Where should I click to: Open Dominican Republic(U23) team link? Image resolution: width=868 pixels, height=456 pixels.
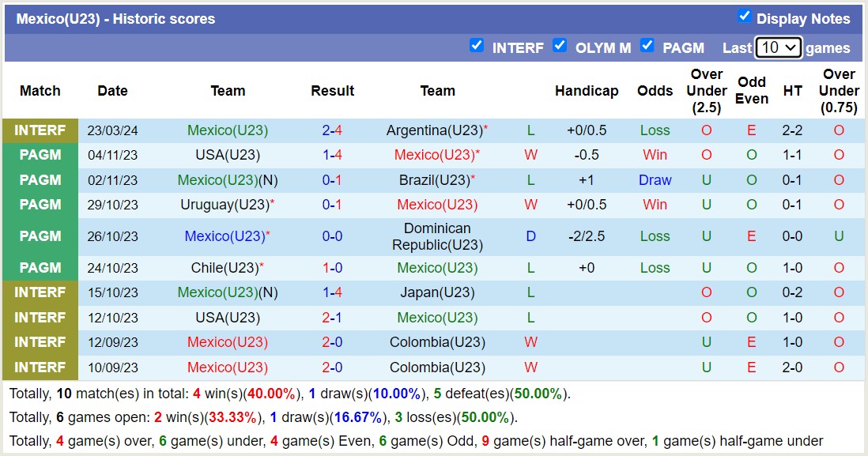point(437,236)
